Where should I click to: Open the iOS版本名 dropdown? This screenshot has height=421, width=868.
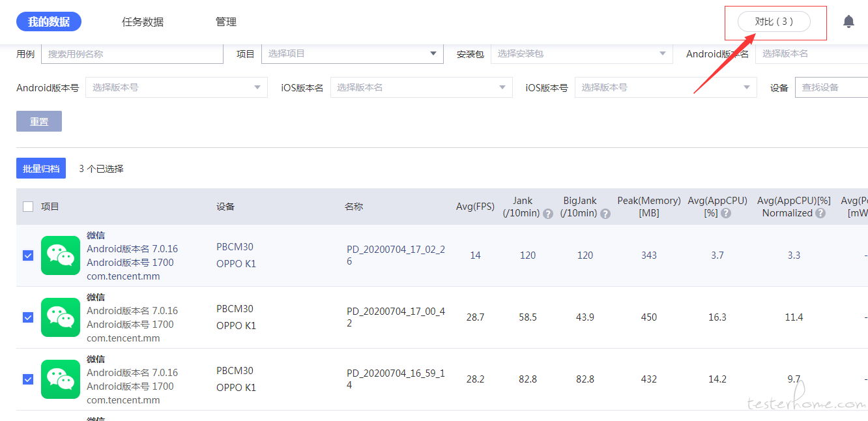click(x=421, y=87)
